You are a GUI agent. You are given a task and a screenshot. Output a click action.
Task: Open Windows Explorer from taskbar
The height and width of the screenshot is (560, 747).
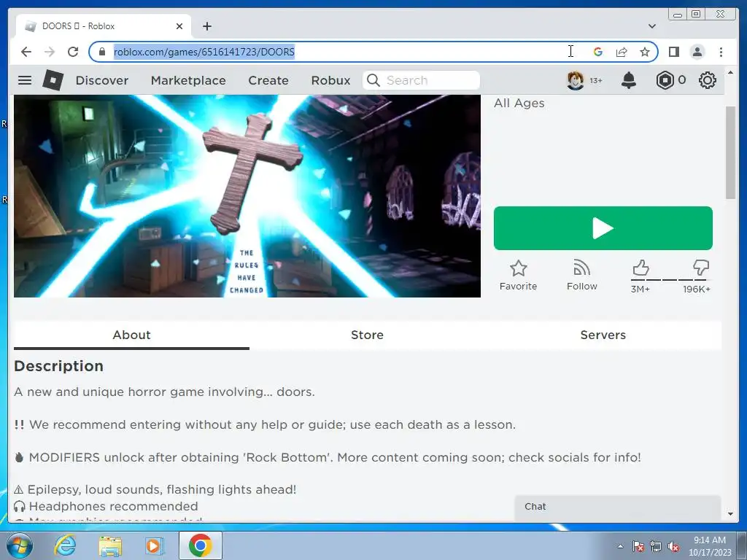click(110, 545)
